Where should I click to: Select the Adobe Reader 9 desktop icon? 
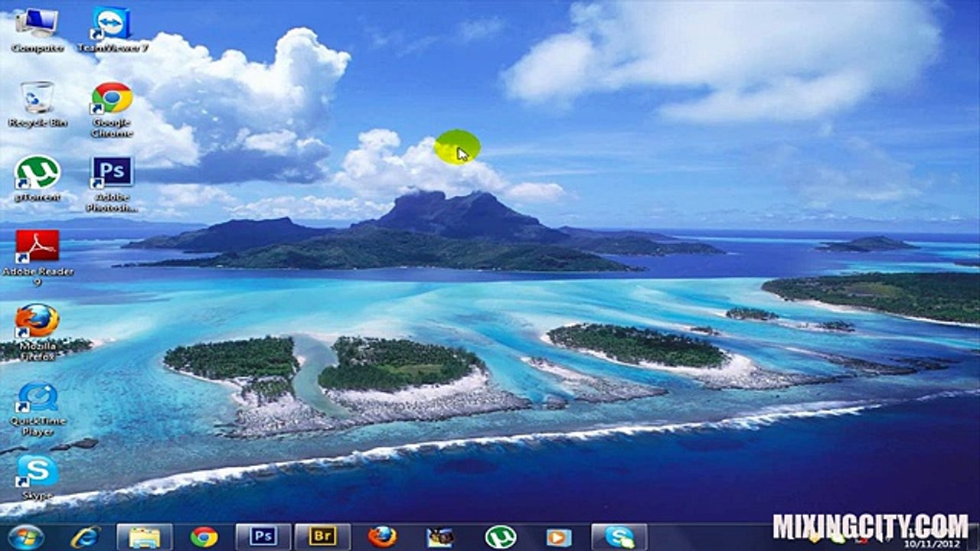pos(38,256)
